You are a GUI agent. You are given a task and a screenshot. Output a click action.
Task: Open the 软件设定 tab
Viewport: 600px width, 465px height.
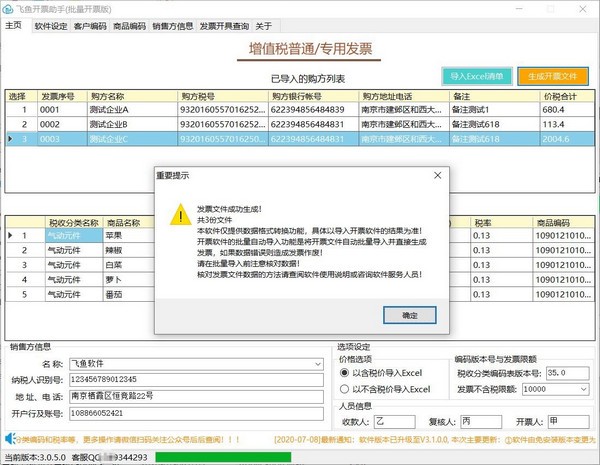50,27
